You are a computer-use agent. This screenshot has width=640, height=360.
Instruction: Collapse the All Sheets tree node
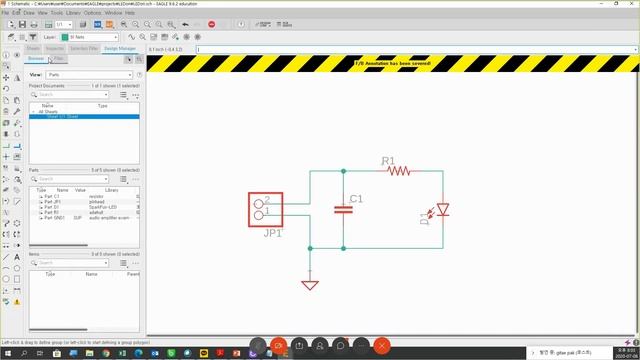pyautogui.click(x=33, y=111)
